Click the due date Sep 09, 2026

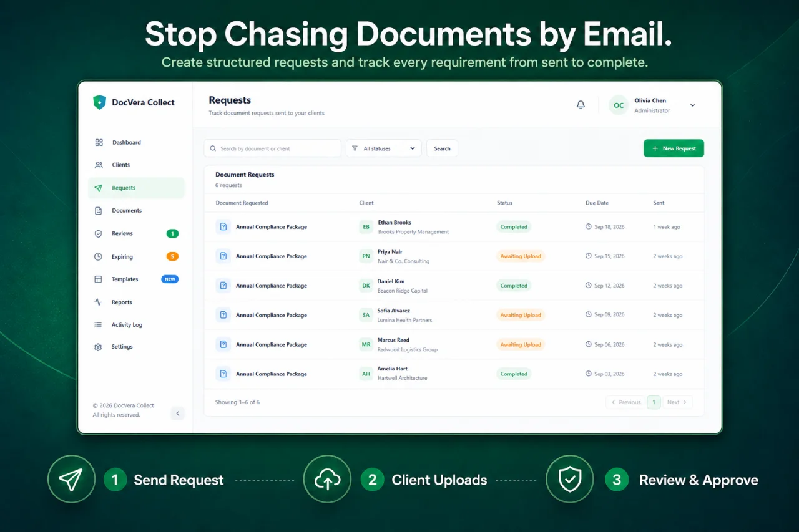(x=609, y=315)
